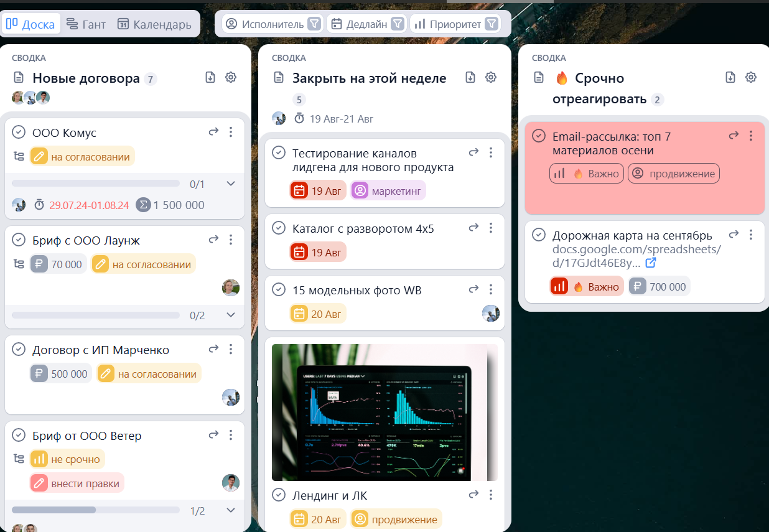Click the external link icon on Дорожная карта card
This screenshot has width=769, height=532.
pos(651,263)
